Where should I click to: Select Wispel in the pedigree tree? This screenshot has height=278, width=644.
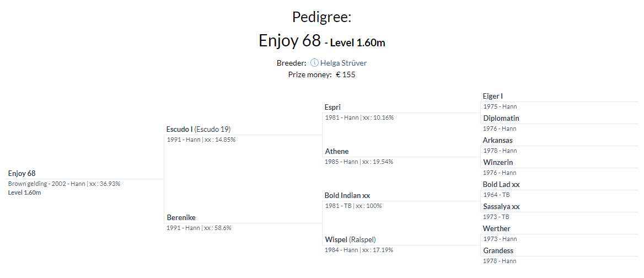pyautogui.click(x=336, y=239)
